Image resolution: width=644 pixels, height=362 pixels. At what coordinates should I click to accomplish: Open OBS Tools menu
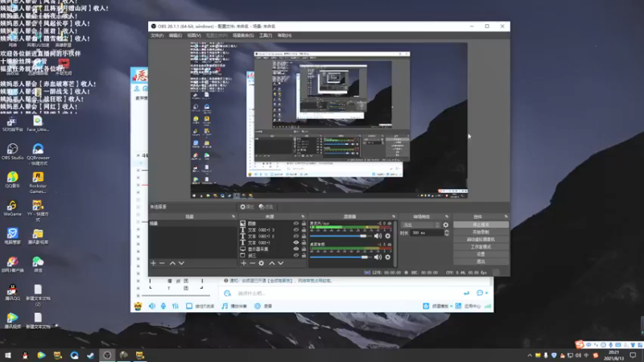[266, 35]
